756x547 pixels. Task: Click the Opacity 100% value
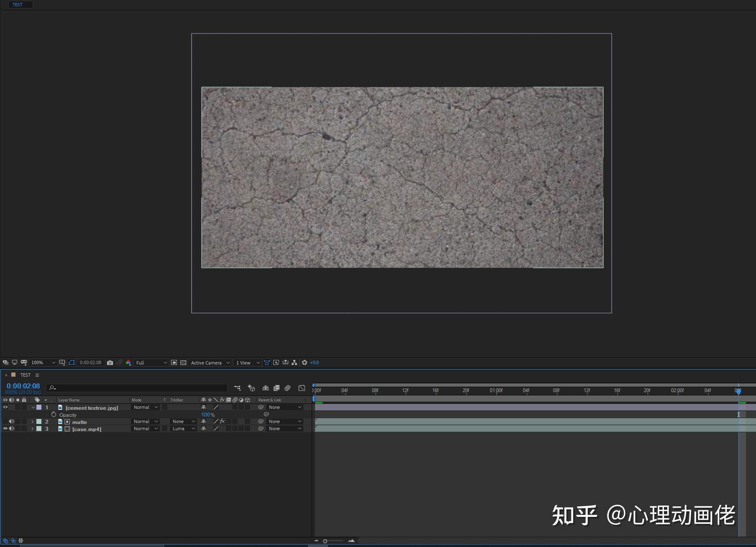pos(206,415)
